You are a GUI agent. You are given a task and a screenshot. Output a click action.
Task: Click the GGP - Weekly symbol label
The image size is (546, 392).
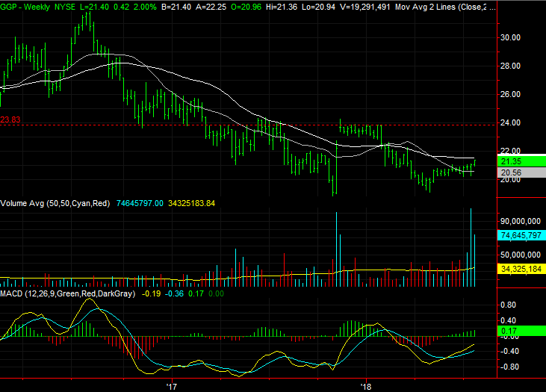25,7
